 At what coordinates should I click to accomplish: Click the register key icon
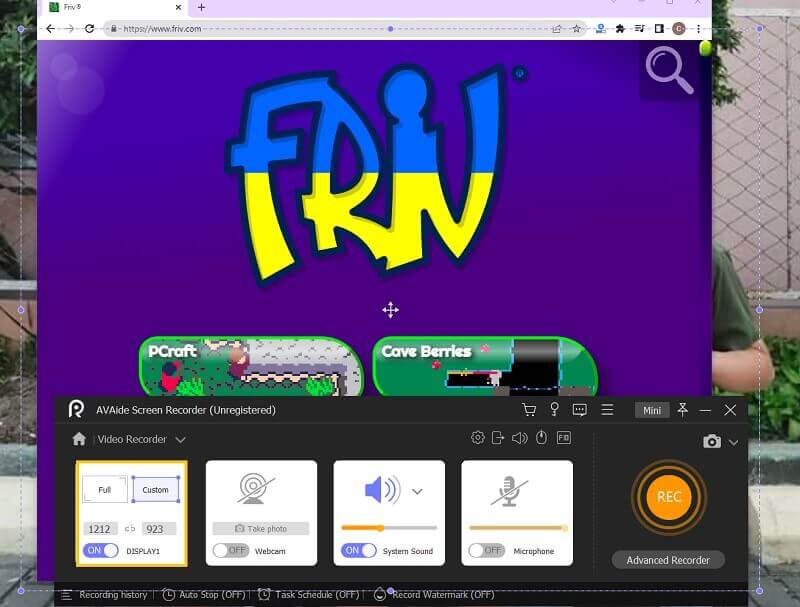555,409
